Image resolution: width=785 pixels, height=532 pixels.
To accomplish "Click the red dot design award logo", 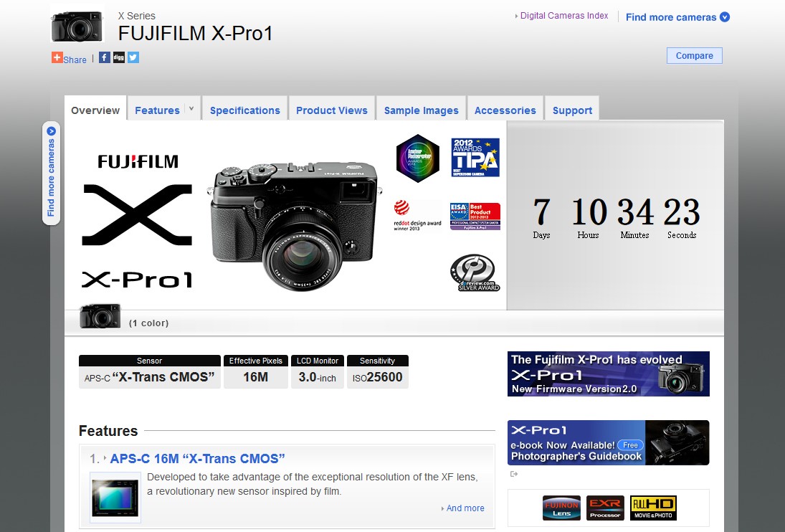I will tap(417, 216).
